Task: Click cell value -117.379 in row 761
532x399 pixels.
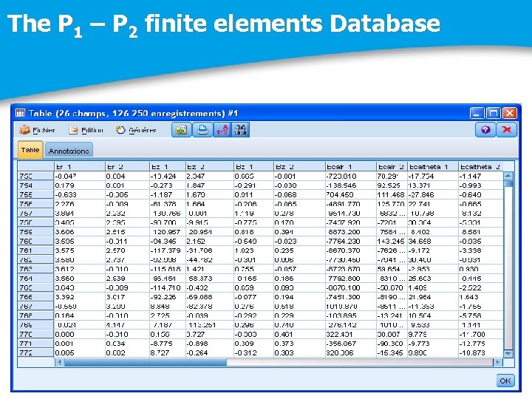Action: [166, 250]
